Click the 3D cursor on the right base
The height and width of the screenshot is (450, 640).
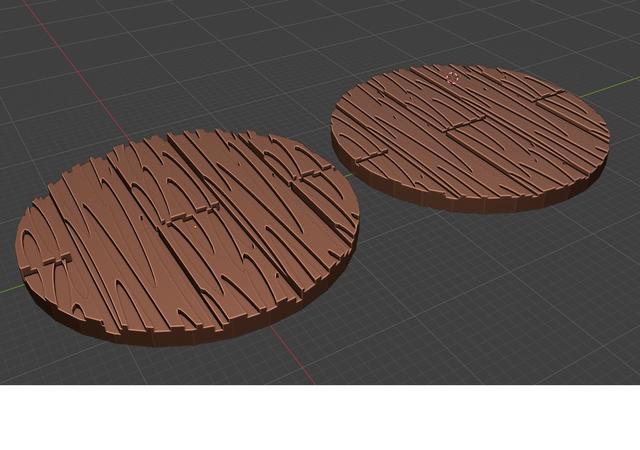[452, 78]
